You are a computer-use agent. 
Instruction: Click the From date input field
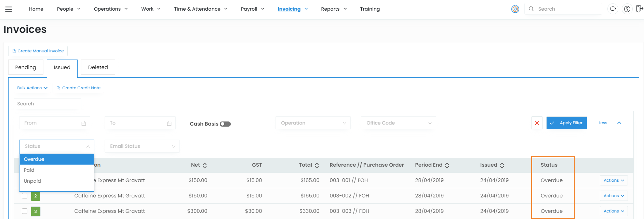(51, 123)
